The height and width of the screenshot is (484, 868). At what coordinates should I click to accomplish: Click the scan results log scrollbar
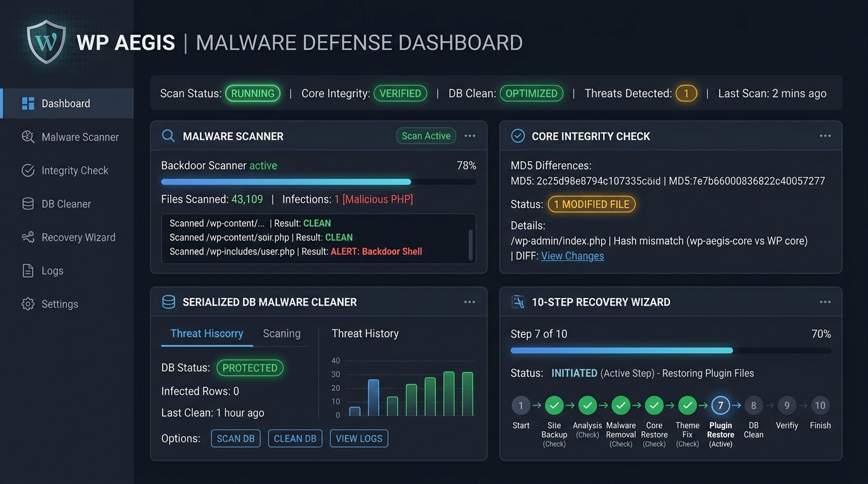coord(470,245)
